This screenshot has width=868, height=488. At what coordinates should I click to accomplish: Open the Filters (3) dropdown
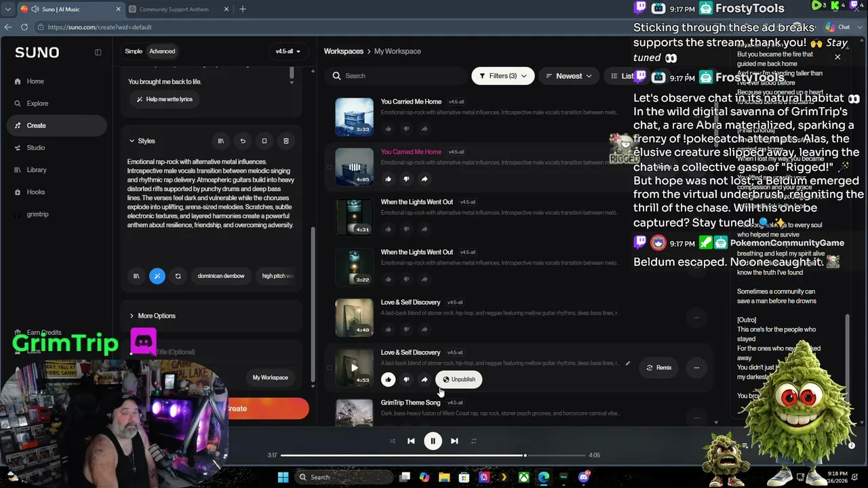[x=502, y=76]
